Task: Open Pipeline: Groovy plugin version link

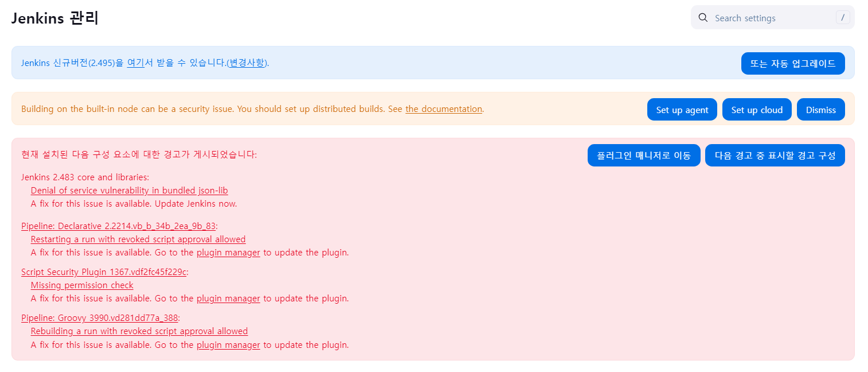Action: pyautogui.click(x=100, y=317)
